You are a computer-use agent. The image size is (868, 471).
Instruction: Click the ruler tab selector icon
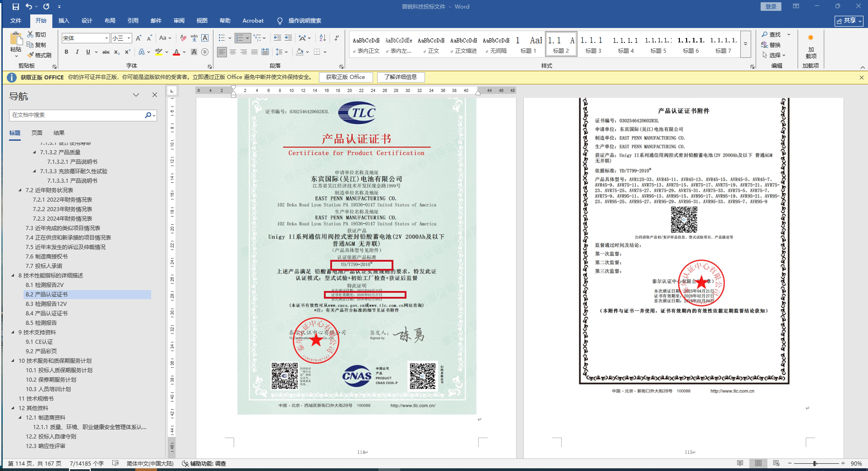click(171, 91)
